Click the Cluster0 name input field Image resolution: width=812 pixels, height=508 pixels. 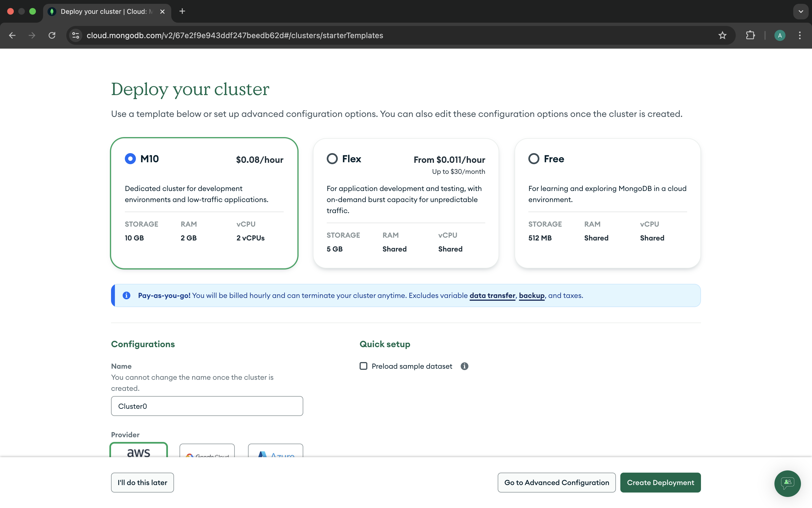click(x=207, y=406)
